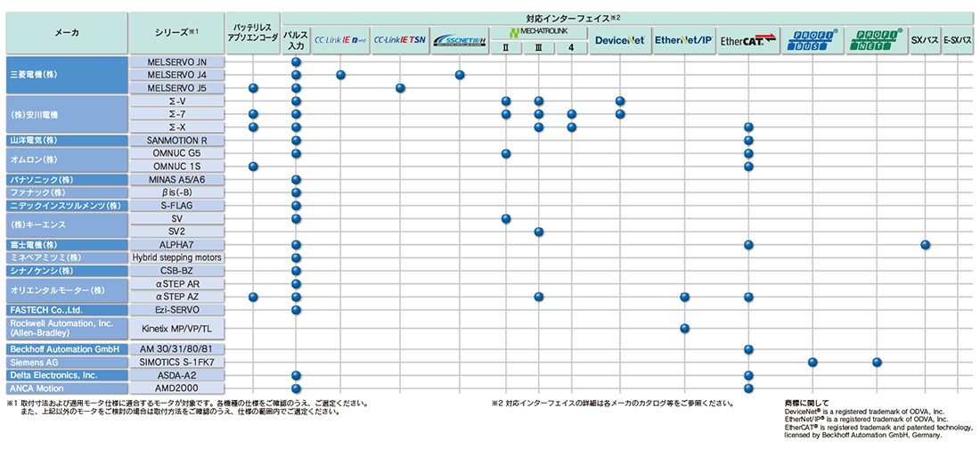Image resolution: width=980 pixels, height=449 pixels.
Task: Click the CC-Link IE Field logo header
Action: coord(340,40)
